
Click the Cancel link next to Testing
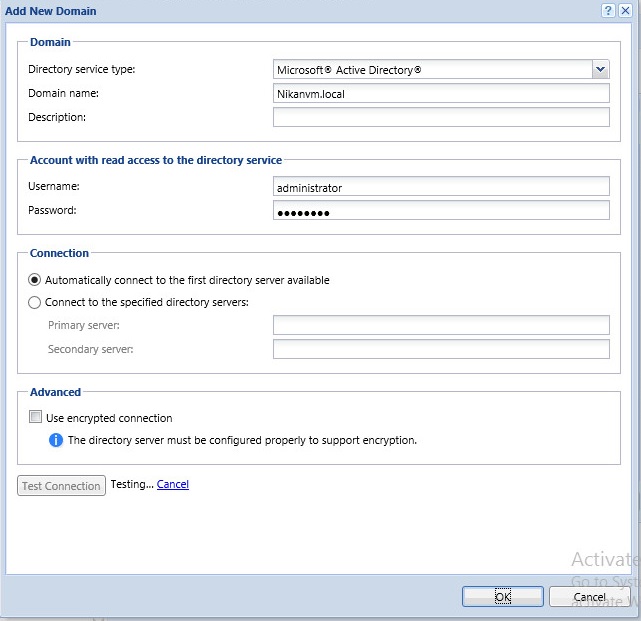click(x=173, y=484)
